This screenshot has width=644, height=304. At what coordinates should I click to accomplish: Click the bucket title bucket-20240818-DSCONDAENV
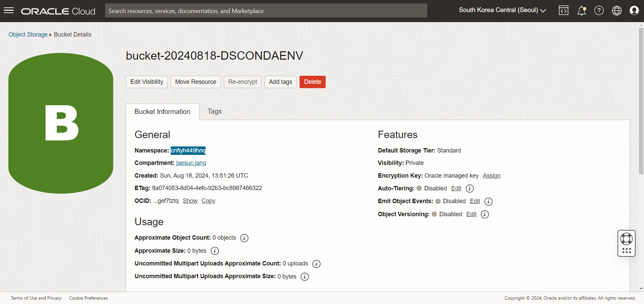[x=214, y=56]
